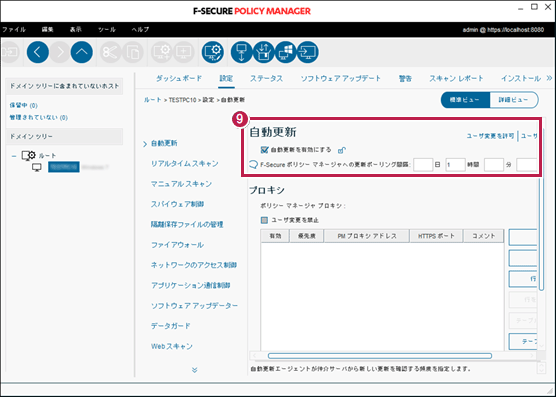Image resolution: width=556 pixels, height=397 pixels.
Task: Switch to 詳細ビュー view
Action: pyautogui.click(x=513, y=100)
